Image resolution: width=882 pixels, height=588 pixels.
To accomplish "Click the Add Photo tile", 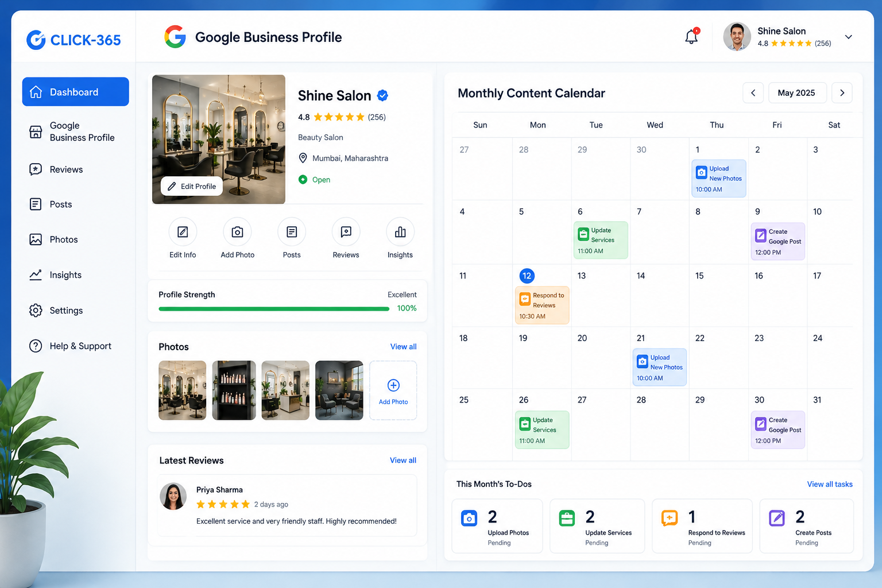I will click(393, 390).
